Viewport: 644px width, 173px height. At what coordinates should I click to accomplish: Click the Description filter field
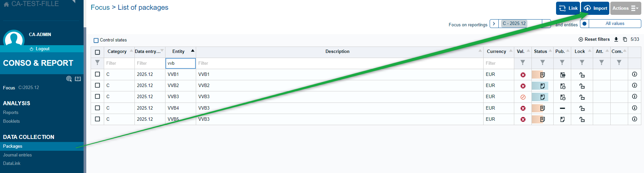(340, 63)
